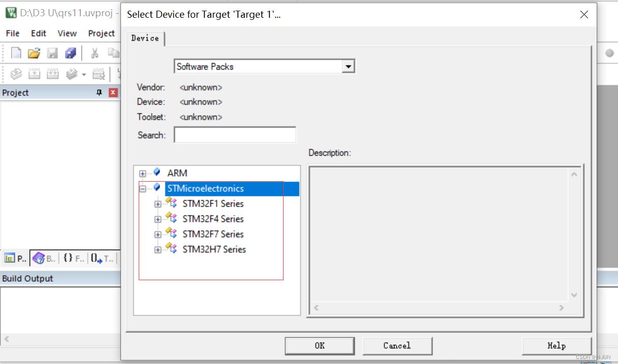Open the batch build dropdown arrow
Viewport: 618px width, 364px height.
(83, 75)
